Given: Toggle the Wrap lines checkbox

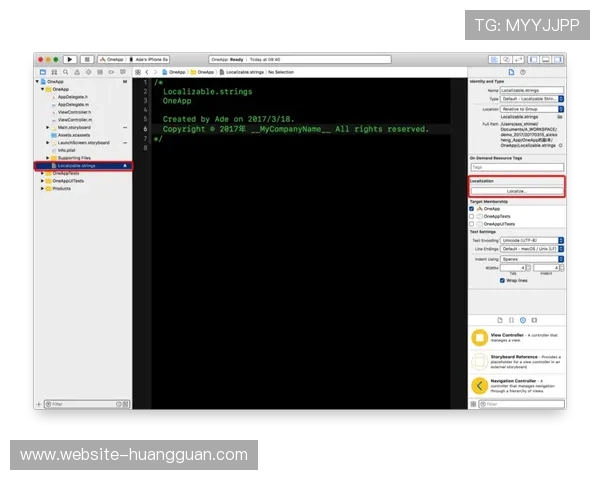Looking at the screenshot, I should pyautogui.click(x=502, y=280).
